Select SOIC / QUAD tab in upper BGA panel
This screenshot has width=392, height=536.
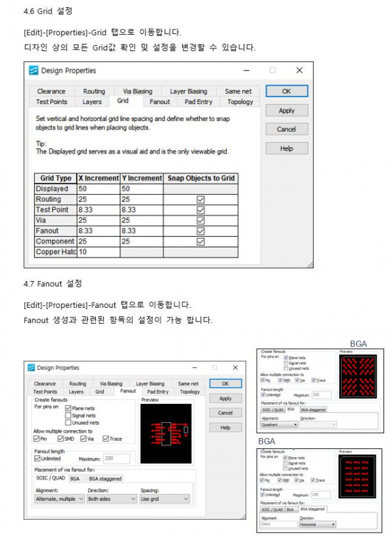pos(272,410)
